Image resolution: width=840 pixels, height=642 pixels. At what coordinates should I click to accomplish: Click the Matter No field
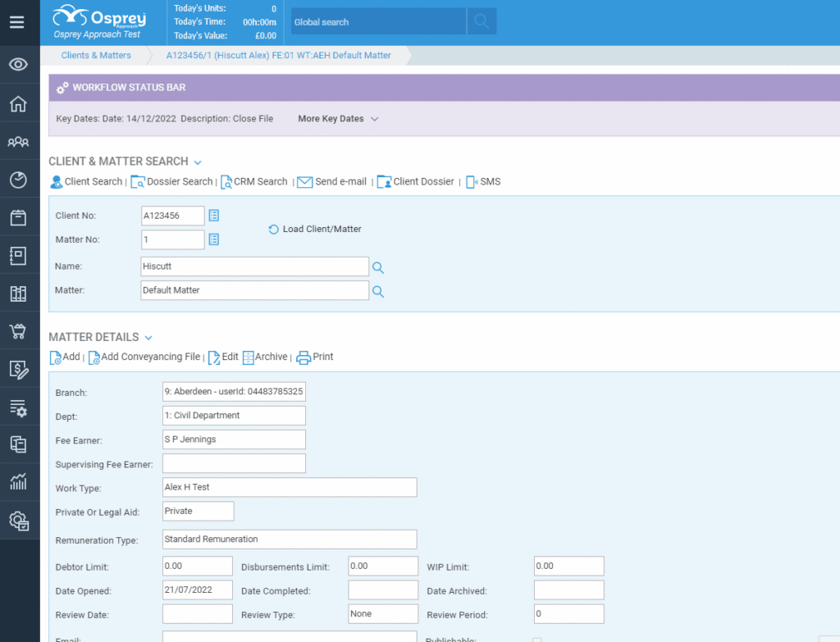point(172,239)
